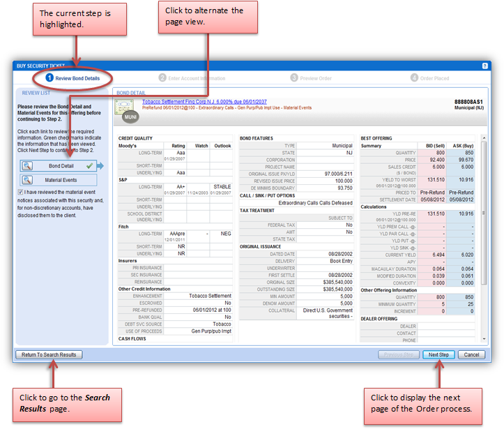
Task: Click the step 4 number circle icon
Action: click(414, 78)
